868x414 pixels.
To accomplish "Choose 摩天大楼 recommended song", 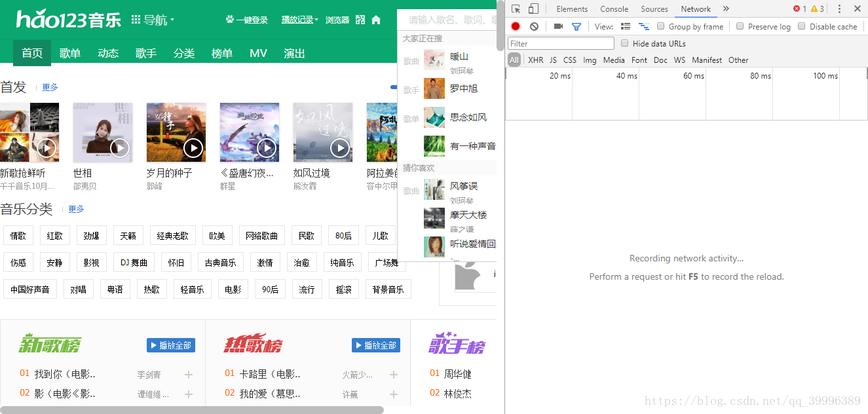I will click(468, 215).
